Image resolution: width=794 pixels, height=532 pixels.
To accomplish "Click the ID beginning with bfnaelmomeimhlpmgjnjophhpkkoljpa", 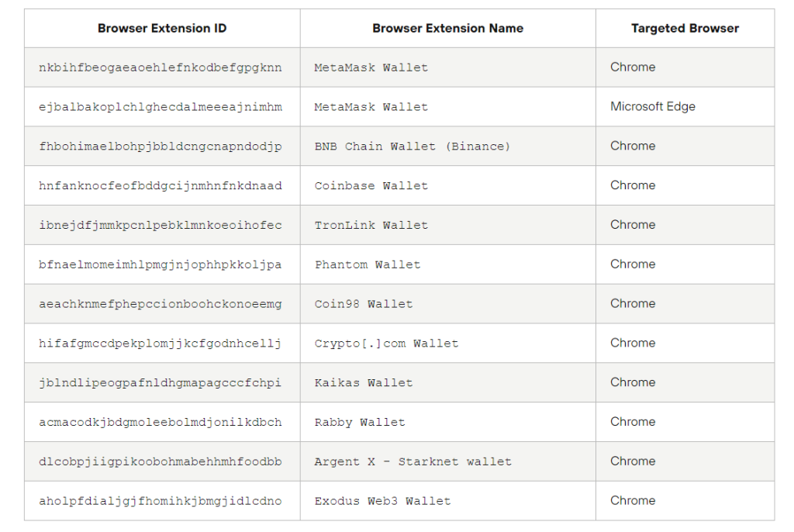I will (160, 264).
